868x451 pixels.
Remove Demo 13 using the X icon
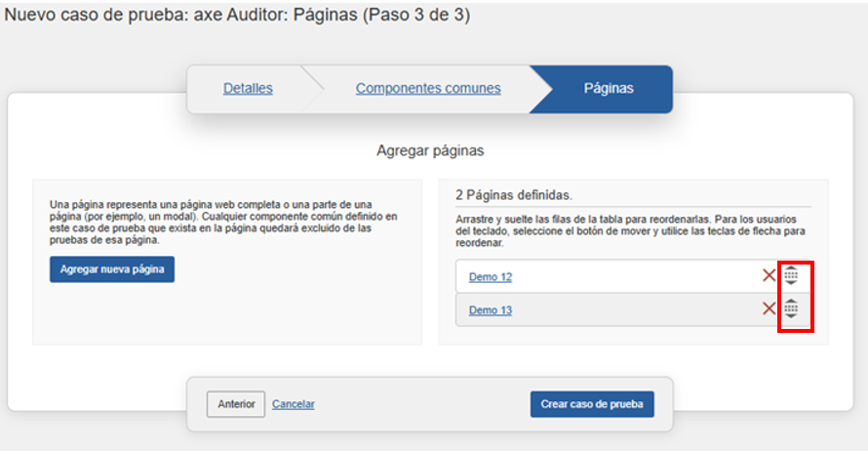(x=769, y=309)
